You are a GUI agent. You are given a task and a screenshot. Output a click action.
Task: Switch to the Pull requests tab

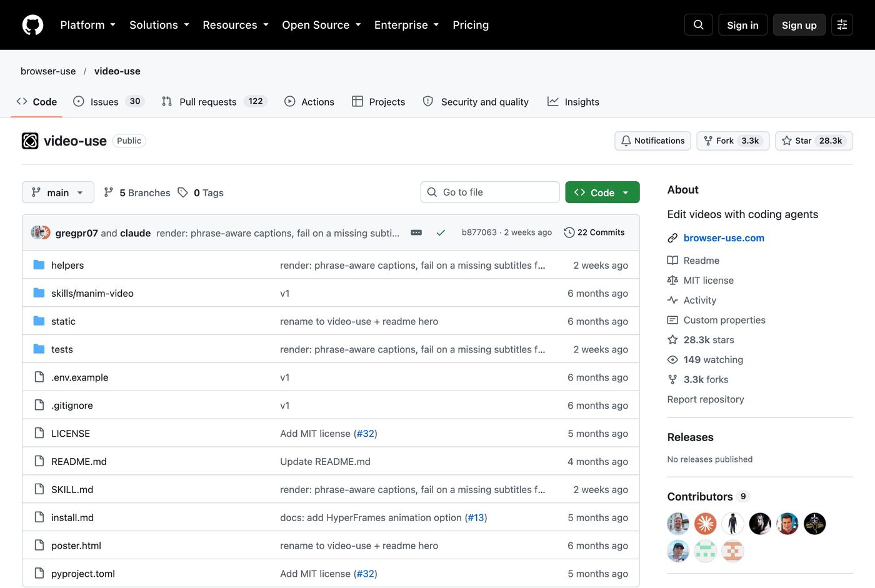214,102
